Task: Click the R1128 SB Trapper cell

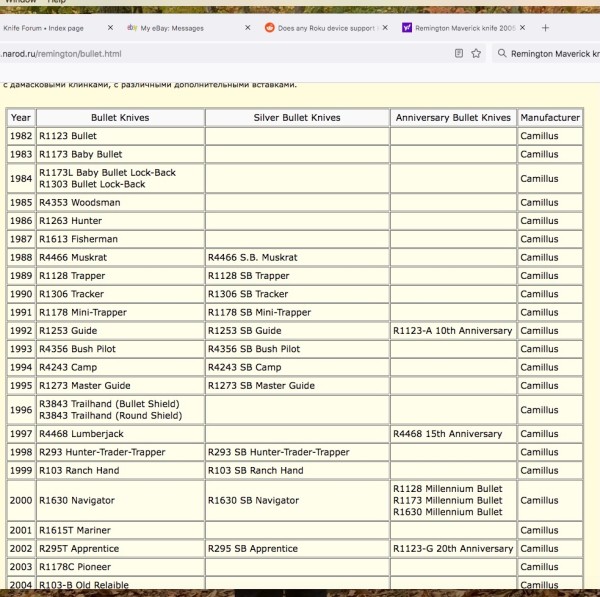Action: tap(297, 276)
